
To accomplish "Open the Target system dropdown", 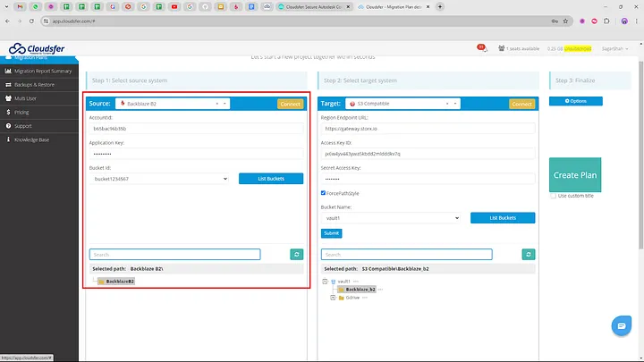I will (x=402, y=104).
